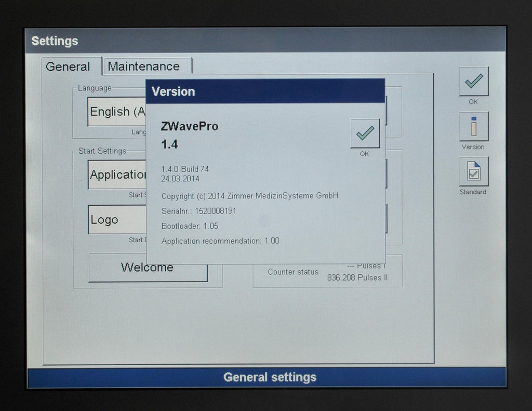Select the Serialnr. 1520008191 line

point(199,211)
